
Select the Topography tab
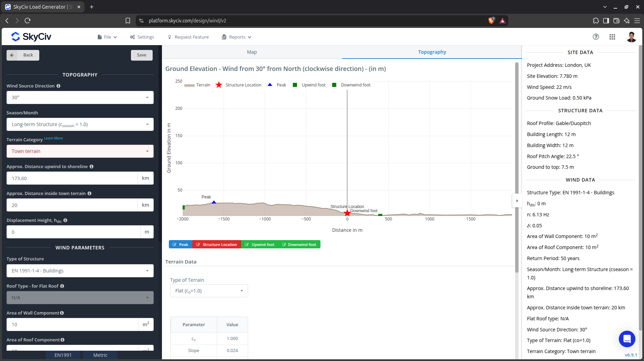click(x=432, y=52)
